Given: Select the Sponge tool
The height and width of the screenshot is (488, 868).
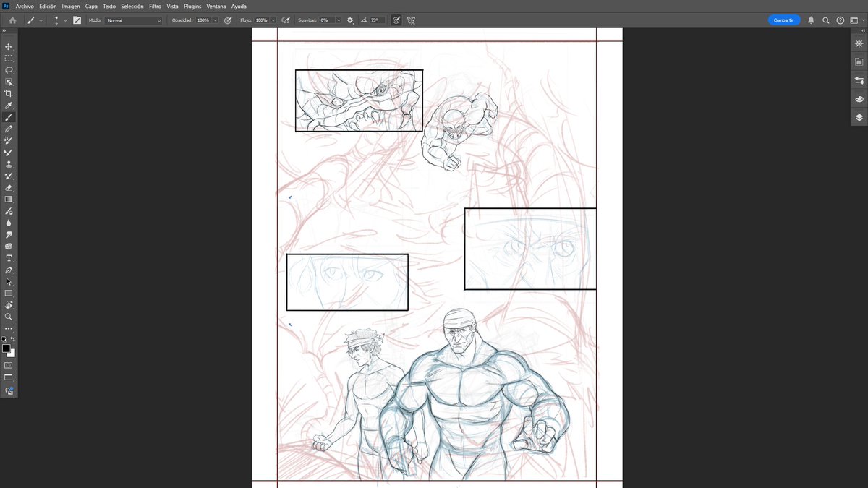Looking at the screenshot, I should pos(9,246).
